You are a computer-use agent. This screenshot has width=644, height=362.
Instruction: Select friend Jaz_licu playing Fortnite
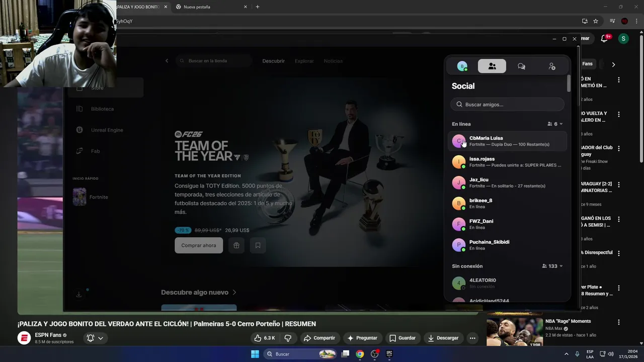[507, 183]
